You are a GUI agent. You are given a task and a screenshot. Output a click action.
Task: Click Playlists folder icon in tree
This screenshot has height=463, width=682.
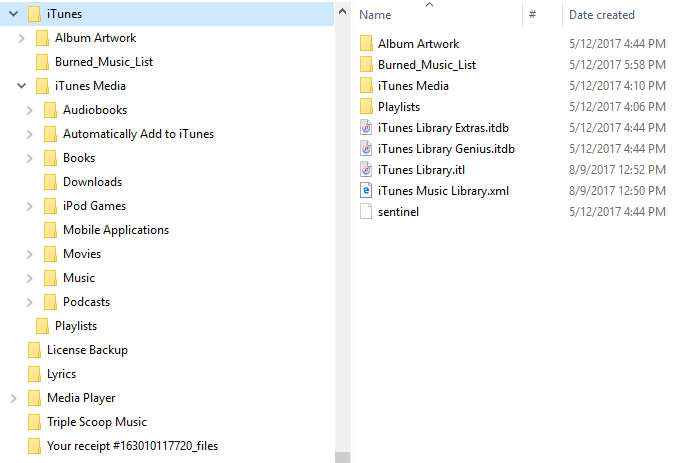click(x=42, y=326)
